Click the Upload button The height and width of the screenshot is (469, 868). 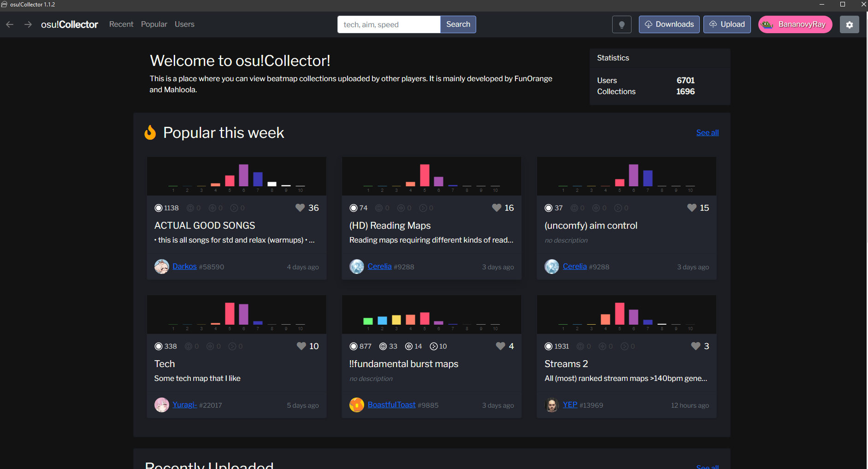coord(727,24)
